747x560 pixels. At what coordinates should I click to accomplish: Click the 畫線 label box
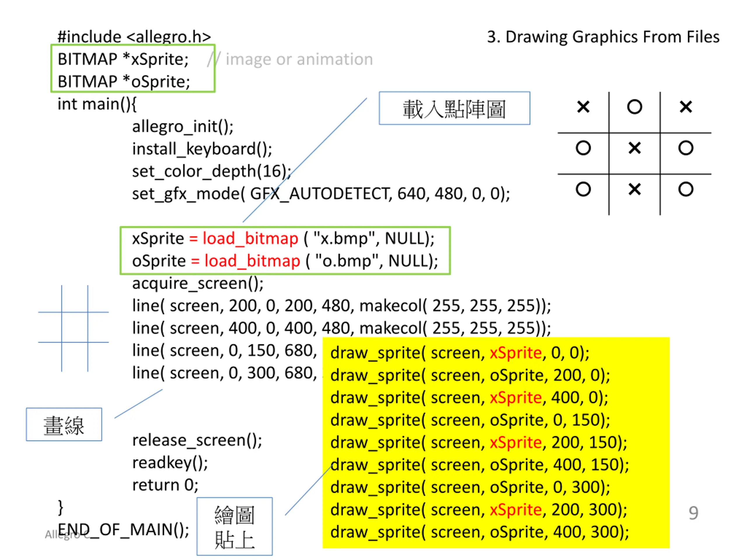pyautogui.click(x=64, y=424)
